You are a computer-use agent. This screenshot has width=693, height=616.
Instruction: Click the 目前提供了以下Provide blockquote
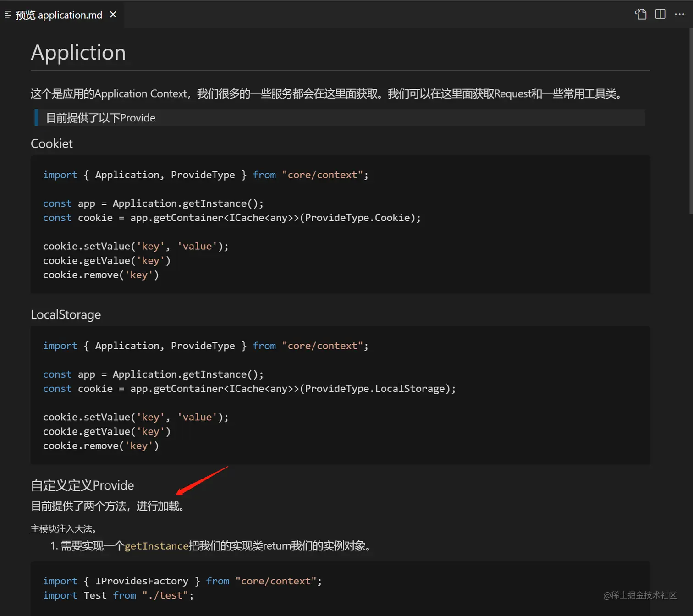tap(101, 118)
